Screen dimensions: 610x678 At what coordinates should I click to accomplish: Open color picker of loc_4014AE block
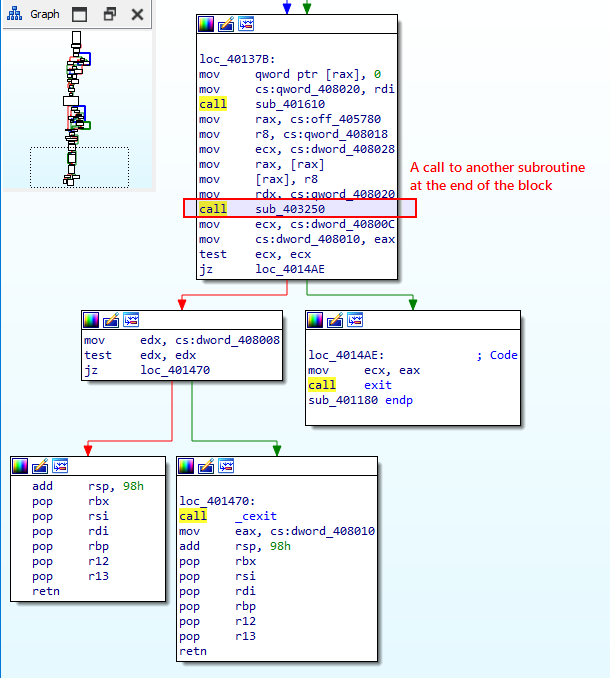(315, 320)
